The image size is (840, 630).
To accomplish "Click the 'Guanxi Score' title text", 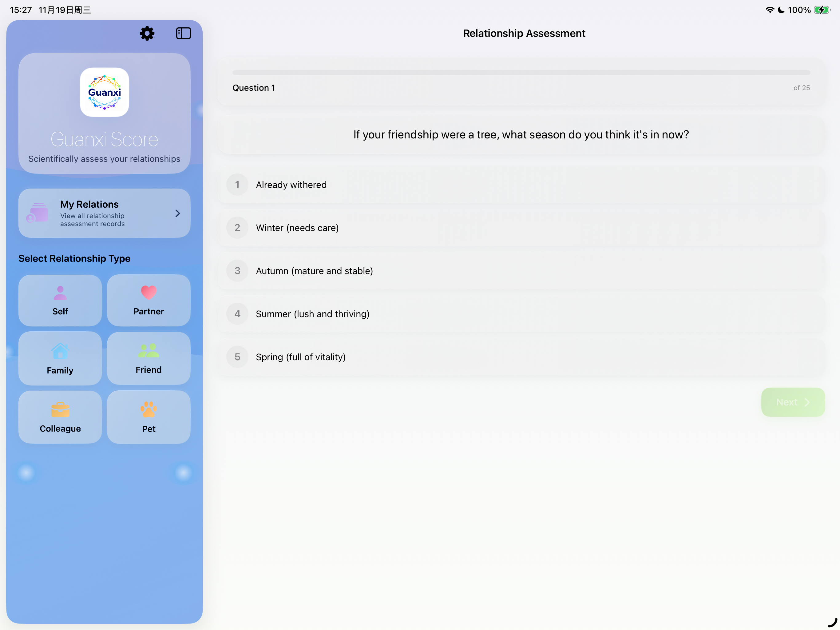I will 105,139.
